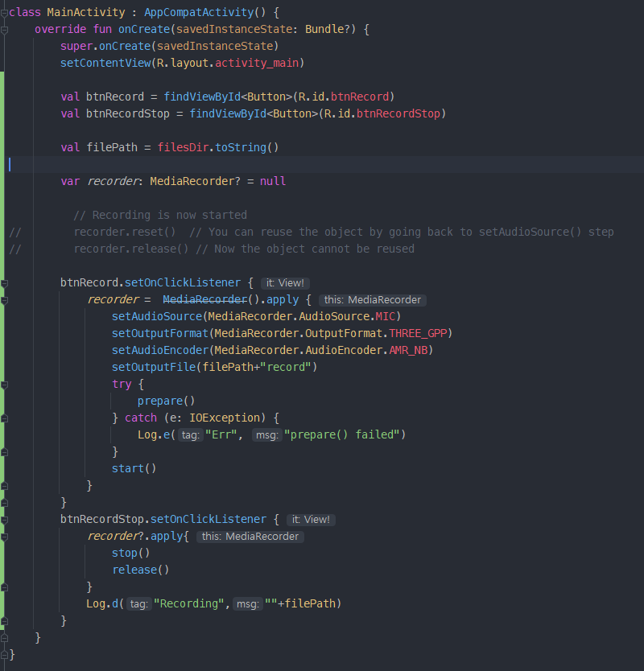Collapse the override fun onCreate fold marker
Screen dimensions: 644x671
coord(4,30)
